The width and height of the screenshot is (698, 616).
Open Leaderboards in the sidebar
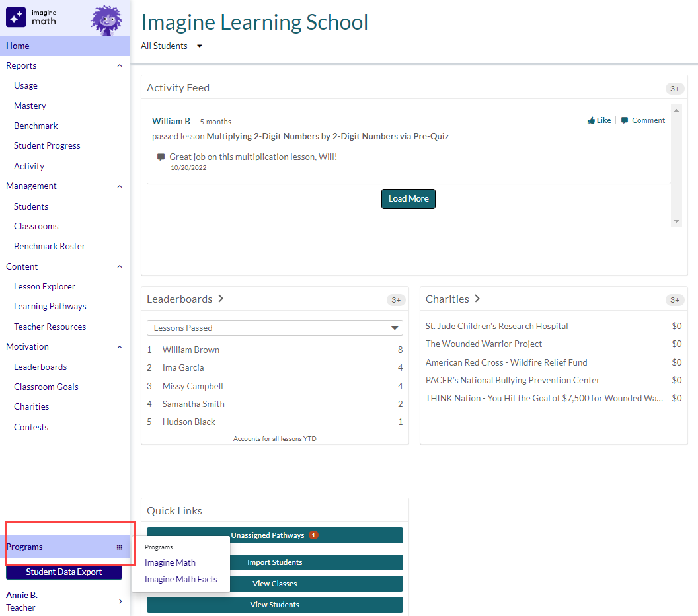pyautogui.click(x=40, y=367)
